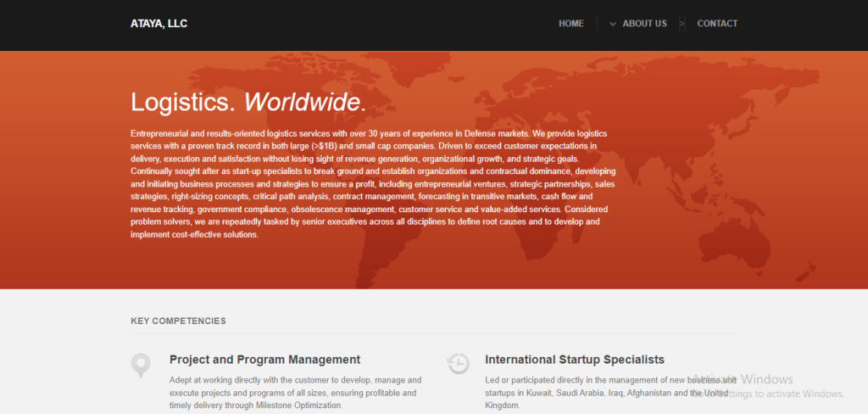Select the Project and Program Management heading

(x=264, y=360)
